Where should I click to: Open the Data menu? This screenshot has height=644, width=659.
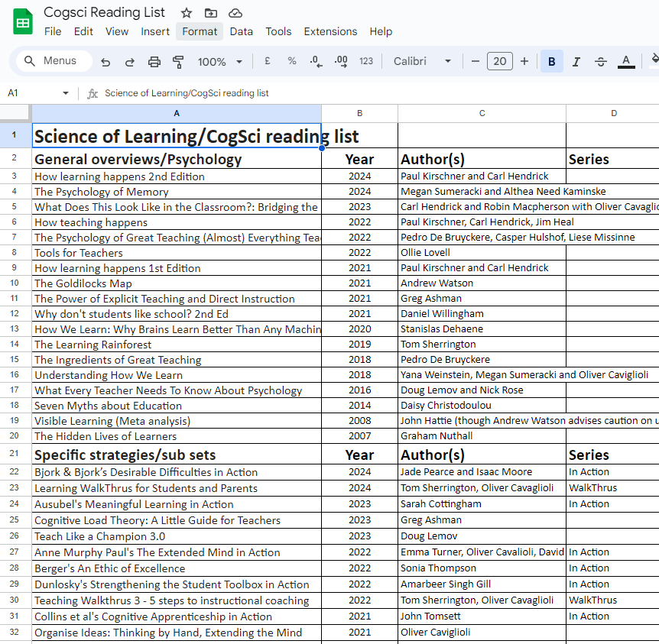point(242,31)
